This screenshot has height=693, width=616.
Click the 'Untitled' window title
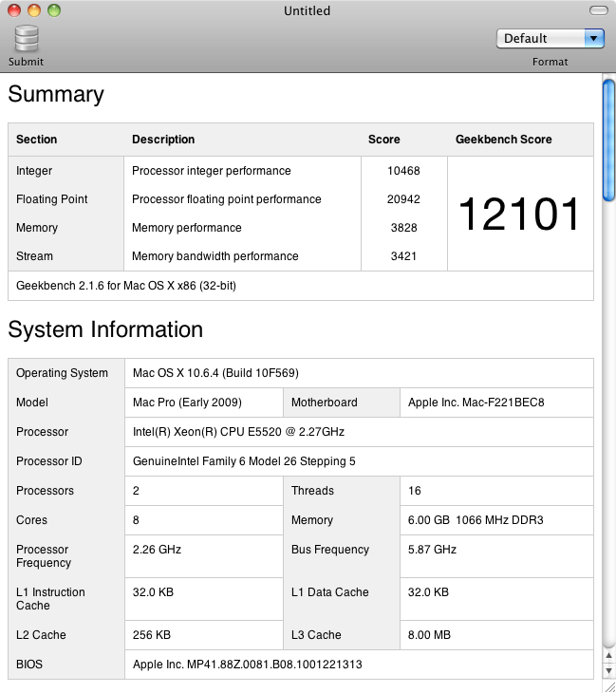pyautogui.click(x=308, y=10)
